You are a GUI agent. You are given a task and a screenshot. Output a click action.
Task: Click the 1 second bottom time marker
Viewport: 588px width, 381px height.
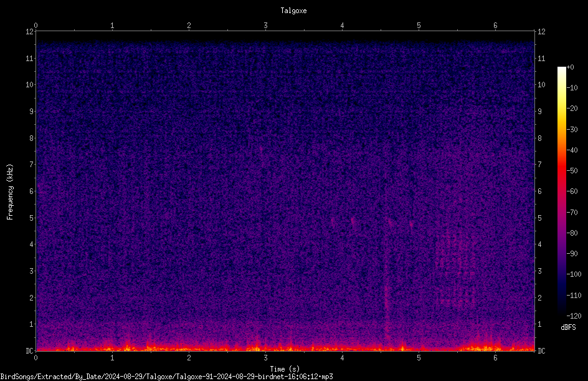[x=112, y=358]
